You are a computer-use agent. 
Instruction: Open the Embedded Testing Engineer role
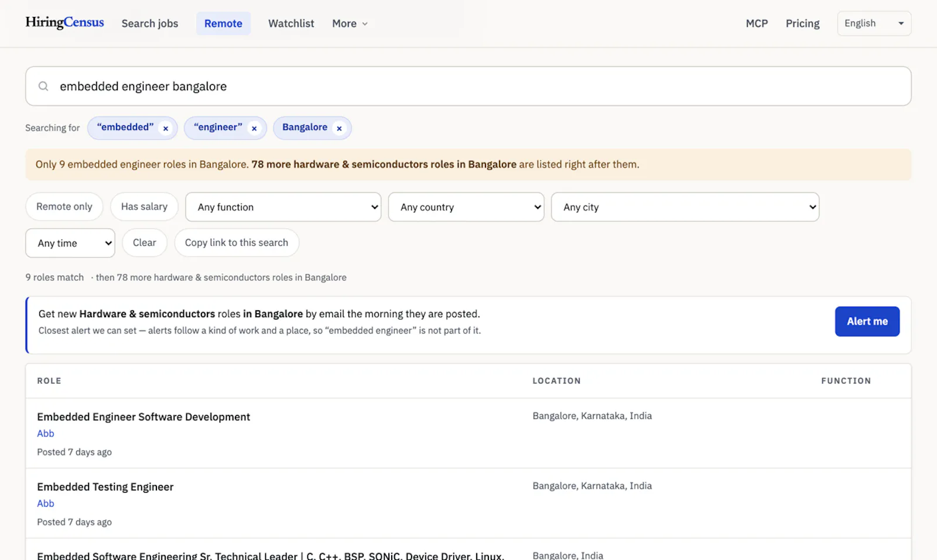click(105, 487)
